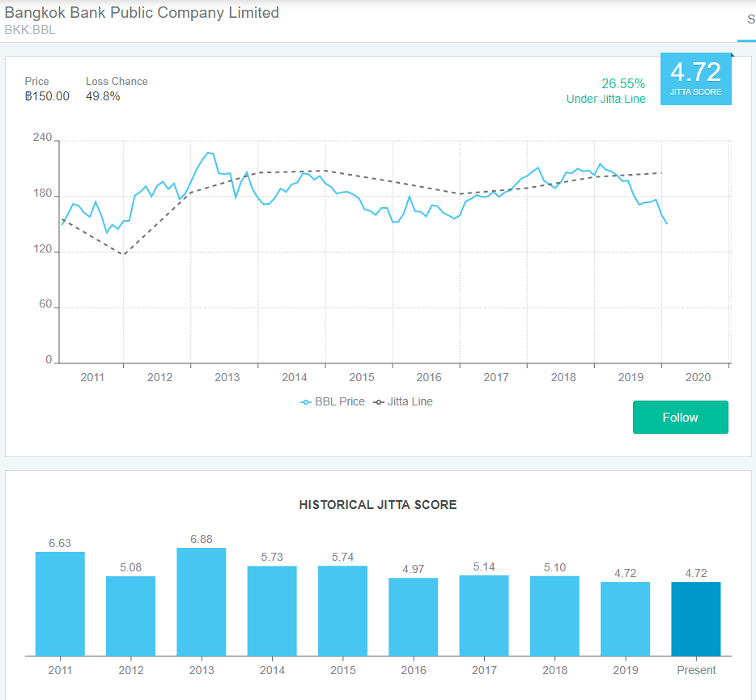Click the 4.97 score label above 2016
This screenshot has width=756, height=700.
coord(413,570)
